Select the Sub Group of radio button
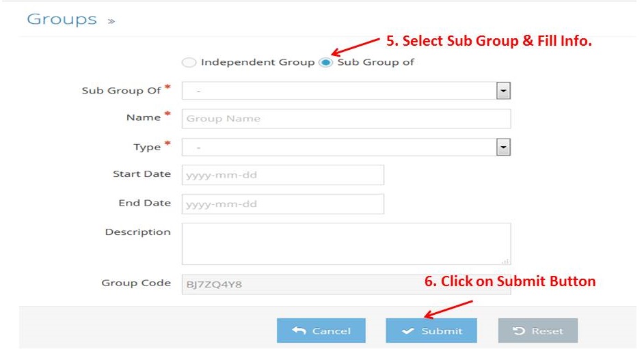The height and width of the screenshot is (349, 644). click(x=325, y=62)
